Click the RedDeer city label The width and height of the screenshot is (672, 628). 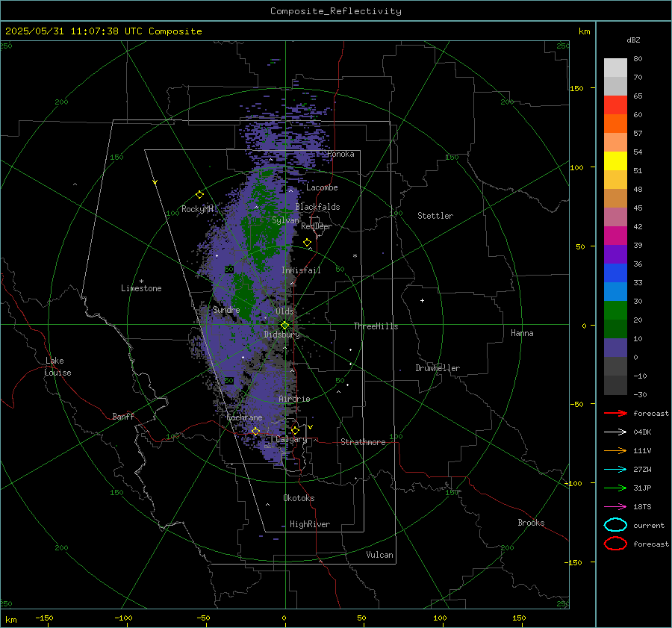click(317, 226)
